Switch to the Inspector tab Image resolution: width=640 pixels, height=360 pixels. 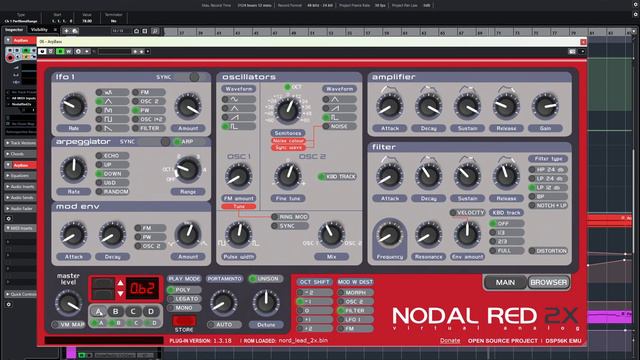(14, 30)
